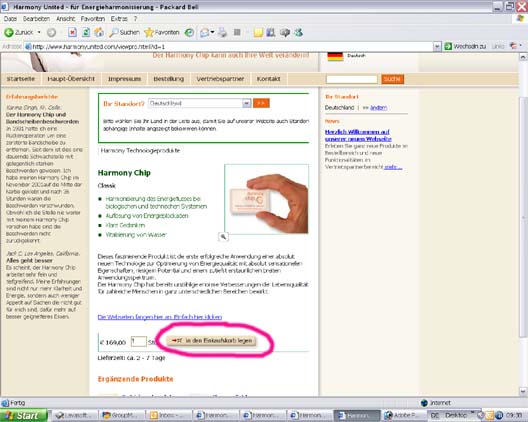528x422 pixels.
Task: Open the Kontakt navigation tab
Action: pos(268,79)
